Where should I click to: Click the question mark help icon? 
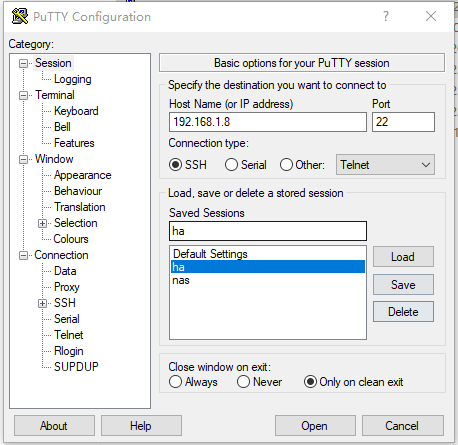click(386, 16)
